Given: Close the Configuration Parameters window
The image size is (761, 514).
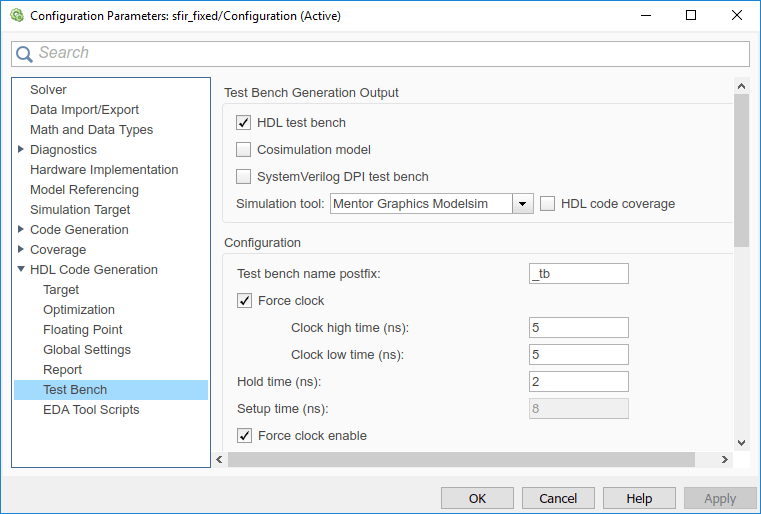Looking at the screenshot, I should tap(737, 16).
